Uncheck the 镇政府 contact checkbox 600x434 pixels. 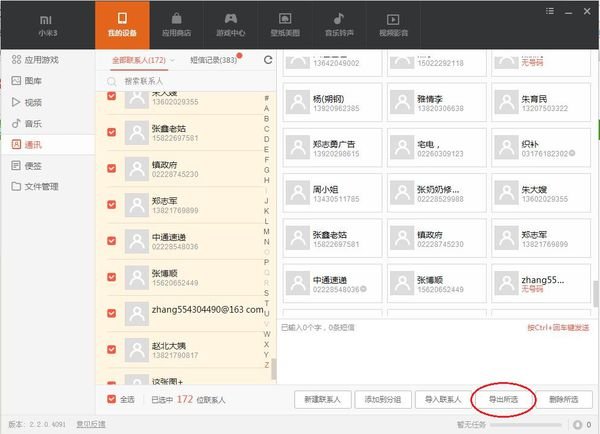(112, 168)
